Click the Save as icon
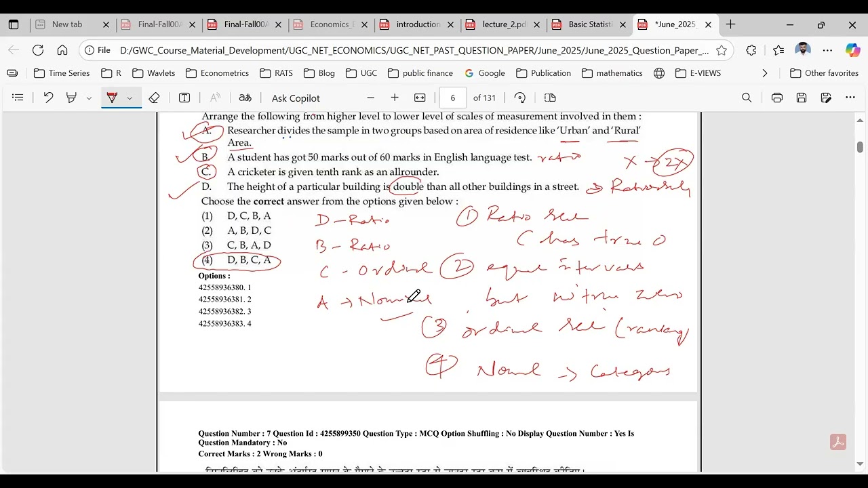868x488 pixels. coord(826,98)
